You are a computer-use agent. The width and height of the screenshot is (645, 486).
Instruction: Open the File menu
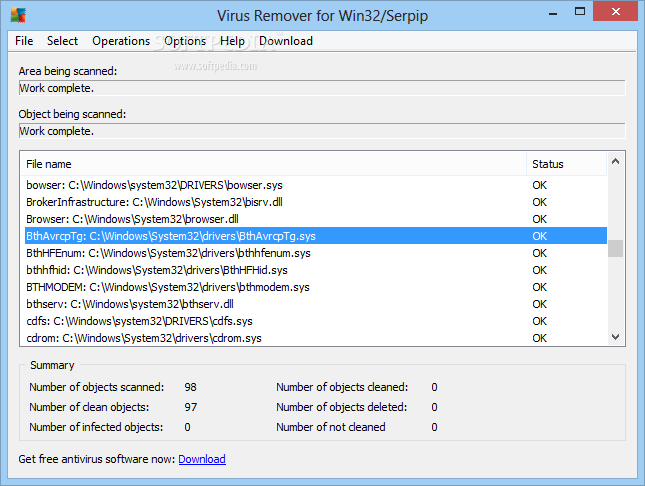(24, 41)
